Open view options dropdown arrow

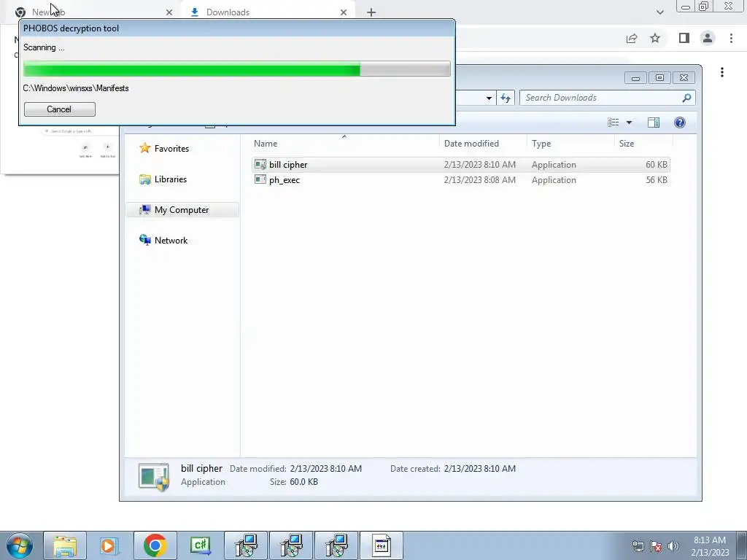[629, 122]
